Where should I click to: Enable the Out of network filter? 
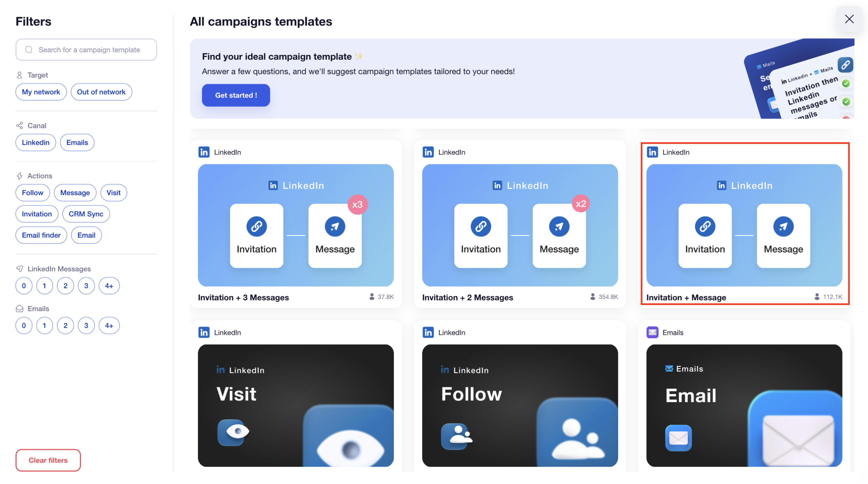click(101, 92)
